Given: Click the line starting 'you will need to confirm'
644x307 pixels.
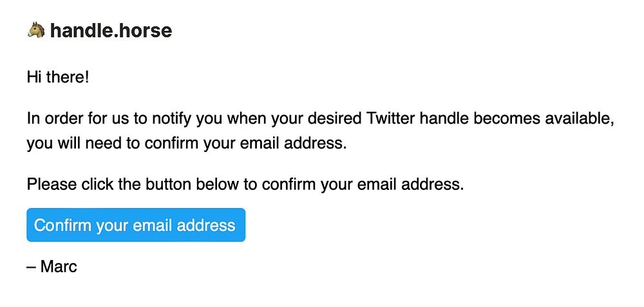Looking at the screenshot, I should tap(187, 144).
